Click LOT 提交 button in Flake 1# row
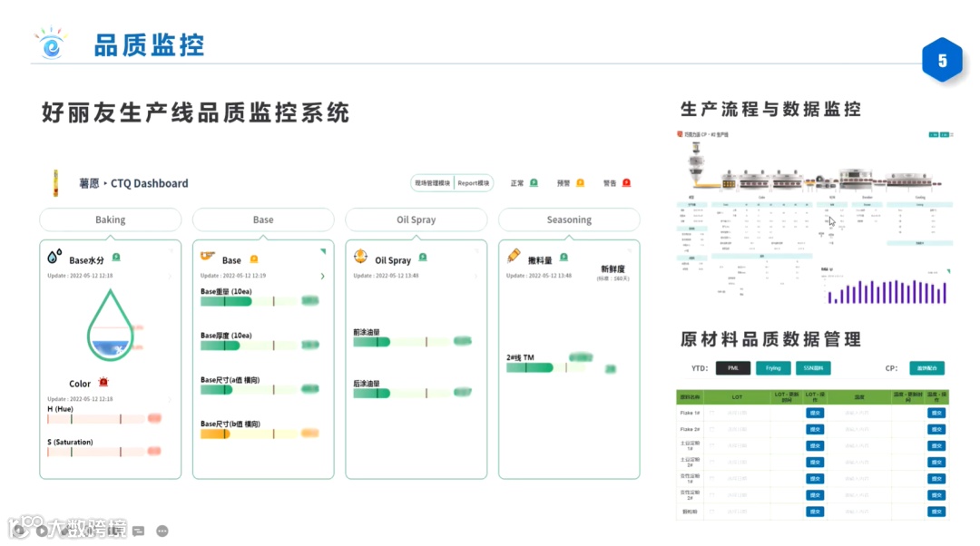 pos(814,413)
